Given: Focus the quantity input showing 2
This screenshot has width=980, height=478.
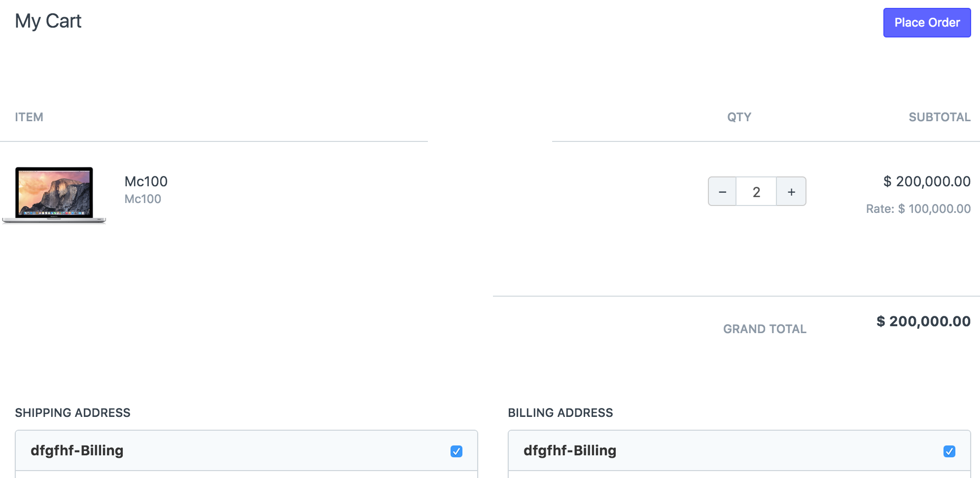Looking at the screenshot, I should [x=756, y=192].
